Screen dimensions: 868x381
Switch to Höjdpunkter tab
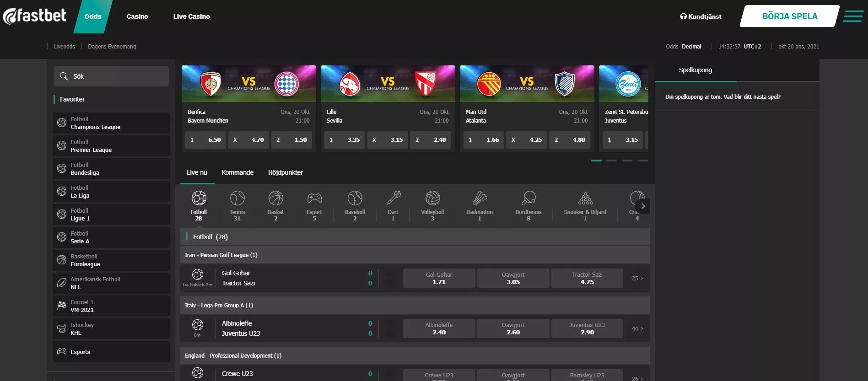(x=286, y=172)
